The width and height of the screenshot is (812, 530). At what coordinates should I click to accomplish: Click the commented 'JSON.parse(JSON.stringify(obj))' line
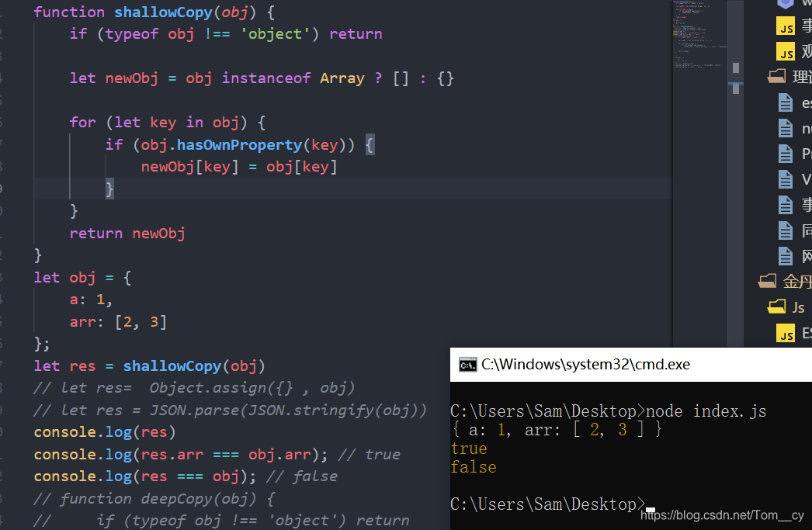231,410
